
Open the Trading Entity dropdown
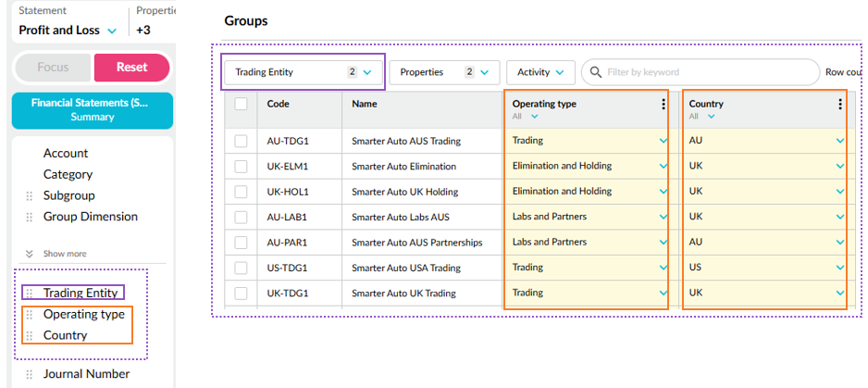coord(303,72)
